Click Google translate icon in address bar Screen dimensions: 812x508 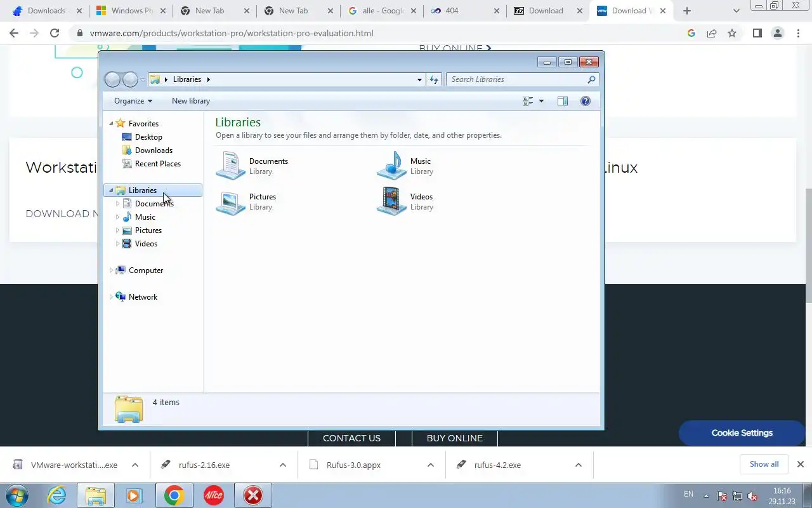click(691, 33)
